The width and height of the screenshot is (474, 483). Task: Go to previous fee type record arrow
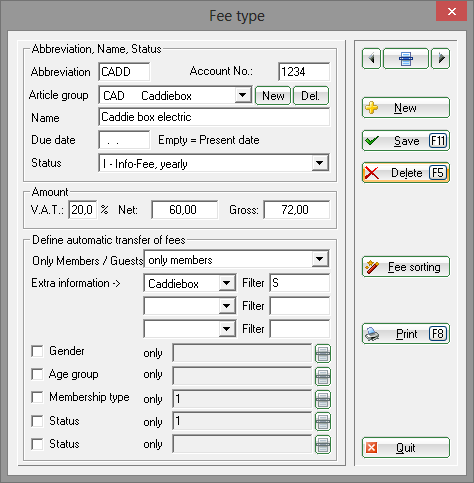coord(371,59)
